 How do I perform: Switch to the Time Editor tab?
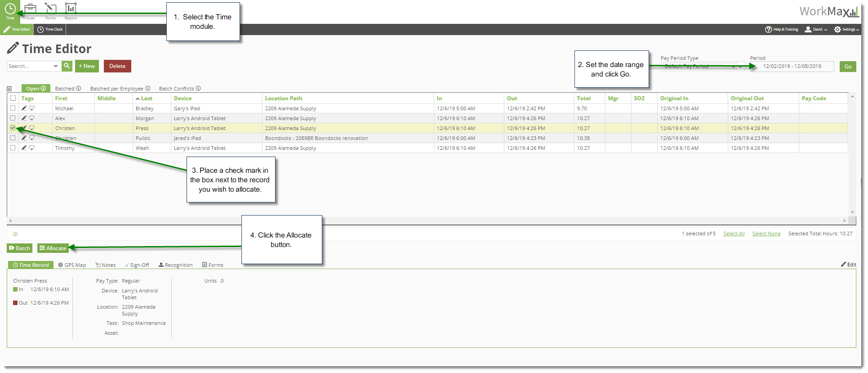coord(17,29)
